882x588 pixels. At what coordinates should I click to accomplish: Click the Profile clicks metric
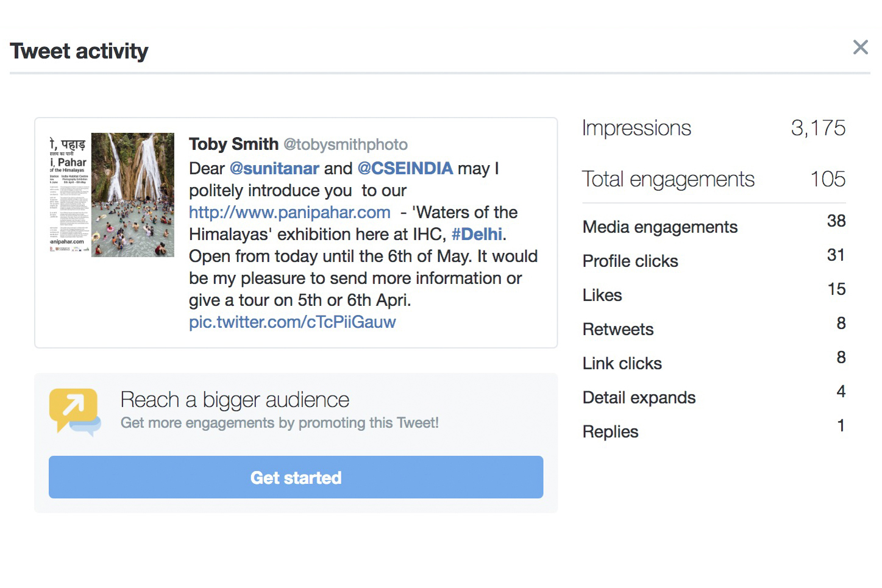(x=630, y=261)
